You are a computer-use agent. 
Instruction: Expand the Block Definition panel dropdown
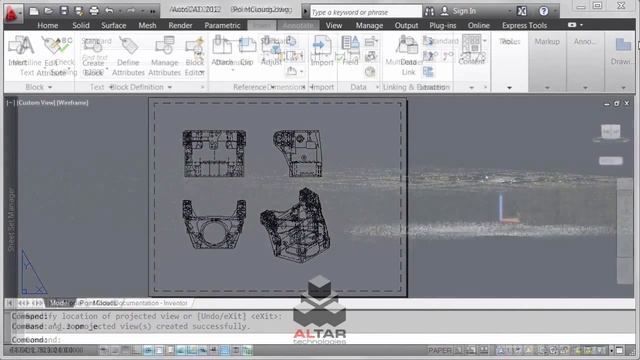[170, 87]
